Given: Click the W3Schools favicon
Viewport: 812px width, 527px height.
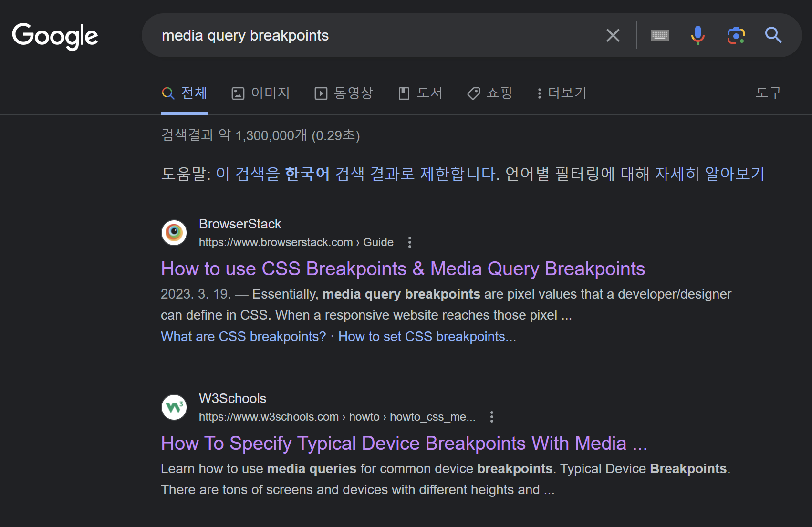Looking at the screenshot, I should [x=174, y=407].
